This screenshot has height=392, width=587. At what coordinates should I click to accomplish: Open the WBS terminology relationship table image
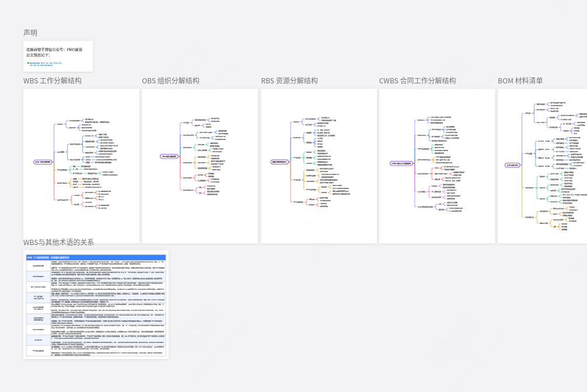coord(96,306)
